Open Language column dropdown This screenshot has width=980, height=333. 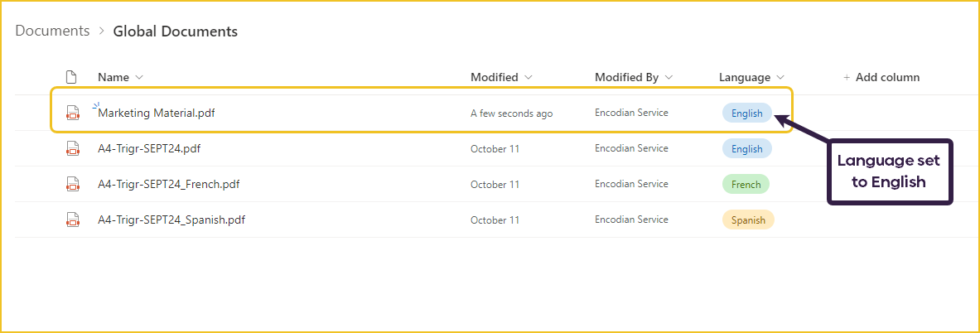point(780,77)
